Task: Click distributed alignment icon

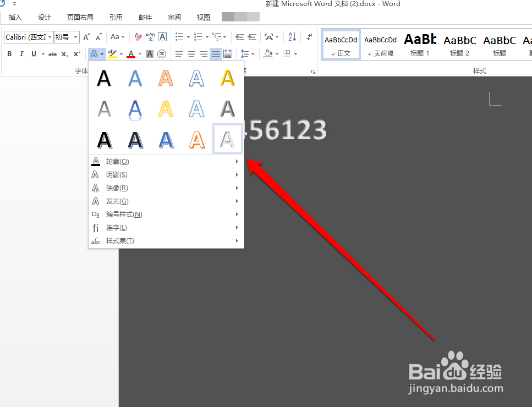Action: click(x=228, y=54)
